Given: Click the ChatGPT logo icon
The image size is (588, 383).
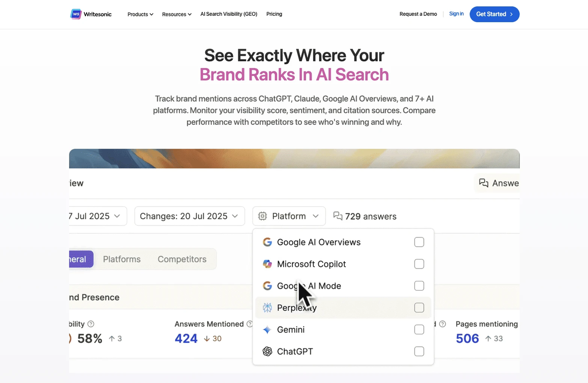Looking at the screenshot, I should click(x=267, y=351).
